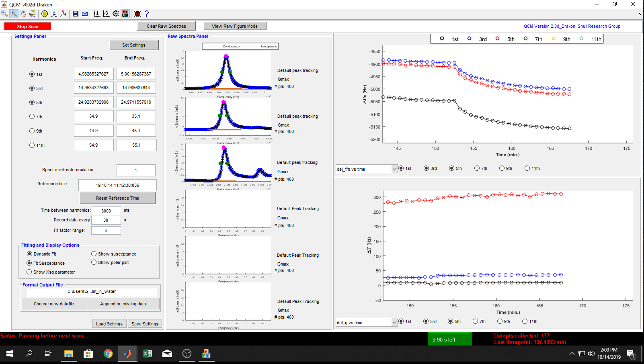Screen dimensions: 644x364
Task: Click the Clear Raw Spectras button
Action: click(166, 26)
